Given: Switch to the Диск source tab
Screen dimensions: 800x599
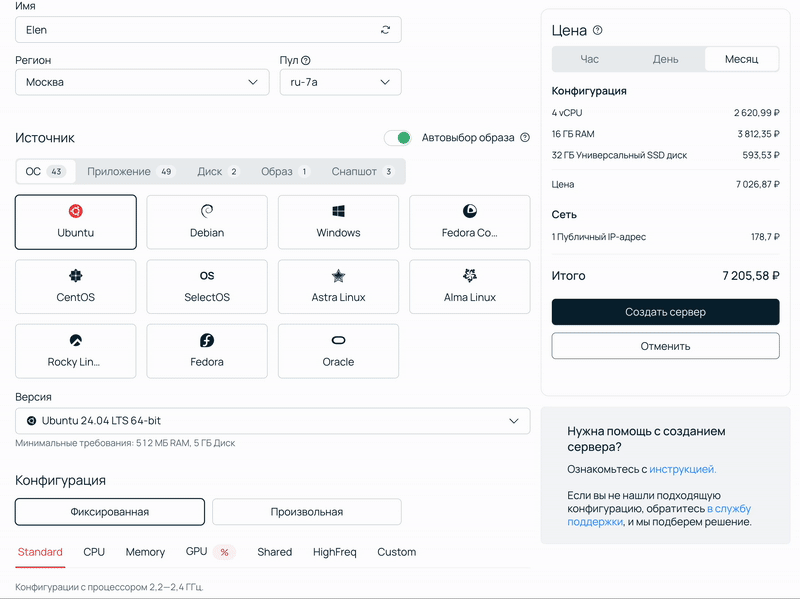Looking at the screenshot, I should (218, 171).
